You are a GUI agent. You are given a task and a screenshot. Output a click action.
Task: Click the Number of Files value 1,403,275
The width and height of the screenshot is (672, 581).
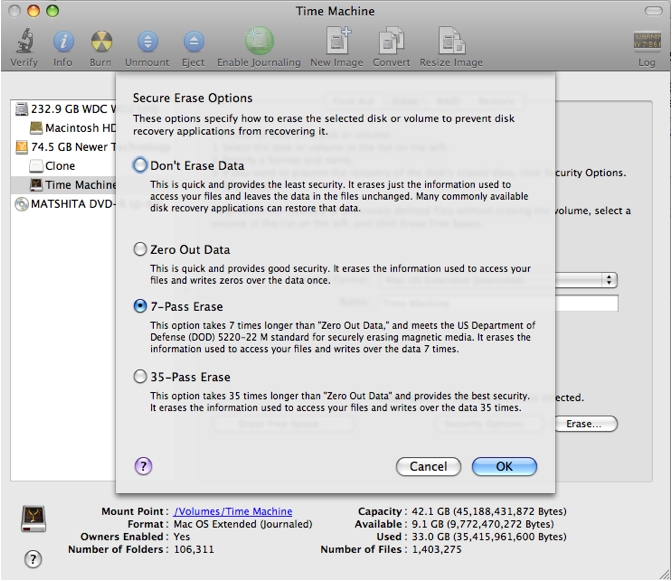click(x=437, y=549)
